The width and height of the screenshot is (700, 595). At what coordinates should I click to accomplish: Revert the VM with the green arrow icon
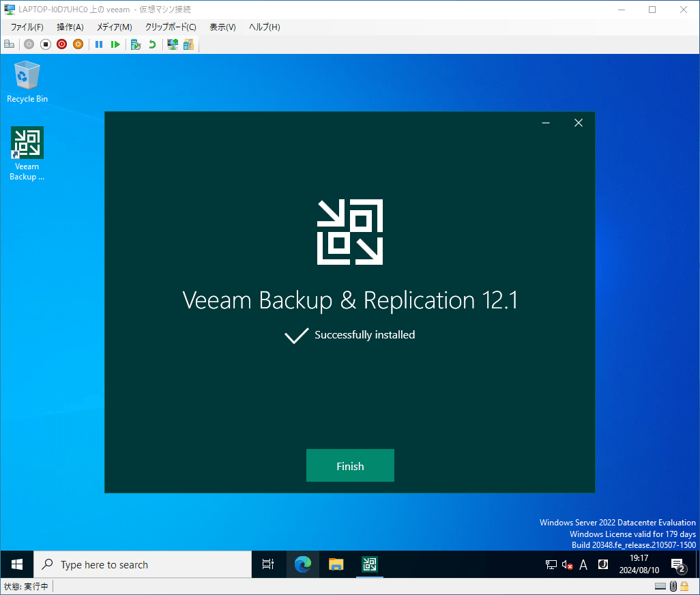(x=152, y=44)
